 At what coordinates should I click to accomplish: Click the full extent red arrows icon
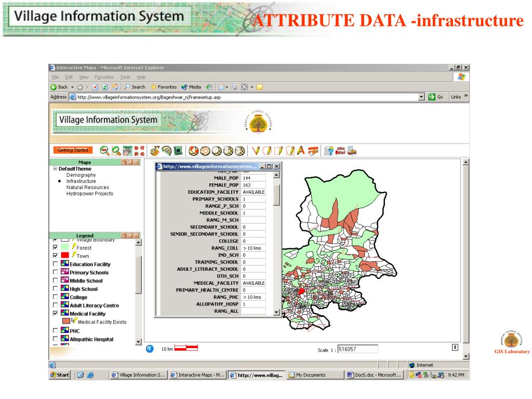[139, 151]
